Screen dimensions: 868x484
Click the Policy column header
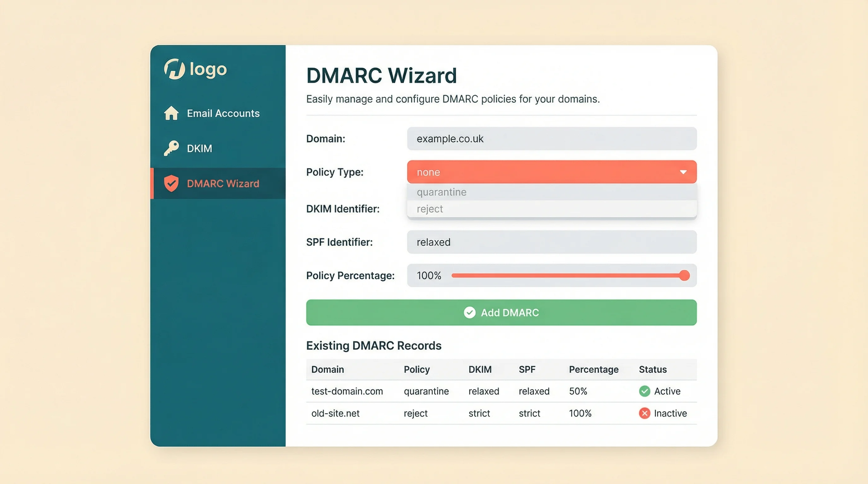coord(416,369)
